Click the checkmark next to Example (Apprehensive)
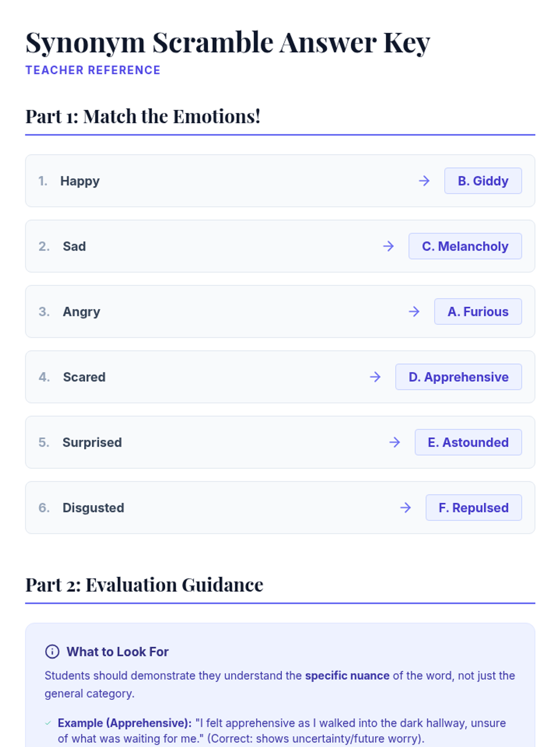This screenshot has height=747, width=560. pyautogui.click(x=48, y=723)
